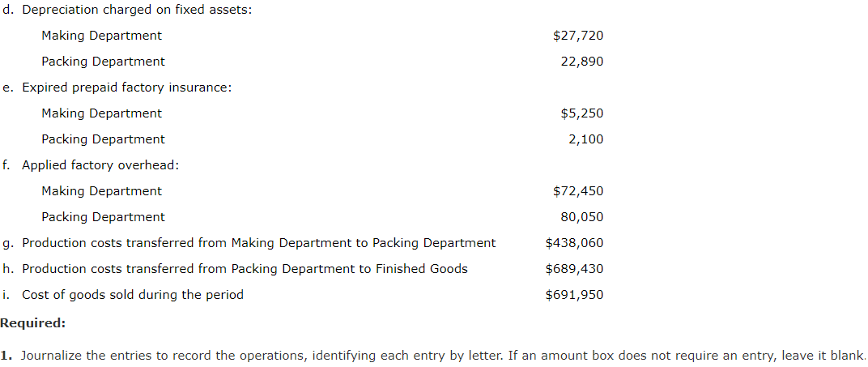Image resolution: width=868 pixels, height=367 pixels.
Task: Click the 22,890 Packing Department depreciation amount
Action: [x=582, y=62]
